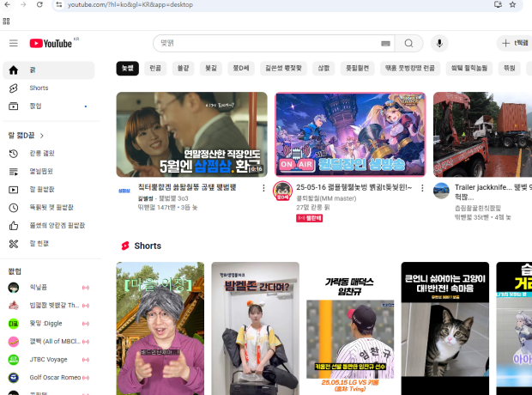Open three-dot menu of 25-05-16 live video
The image size is (532, 395).
(x=421, y=187)
